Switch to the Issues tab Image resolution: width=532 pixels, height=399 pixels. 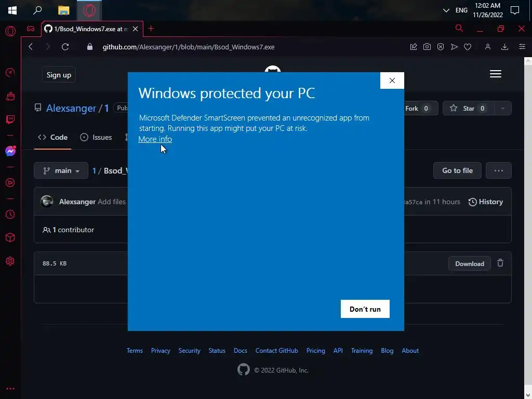(96, 137)
